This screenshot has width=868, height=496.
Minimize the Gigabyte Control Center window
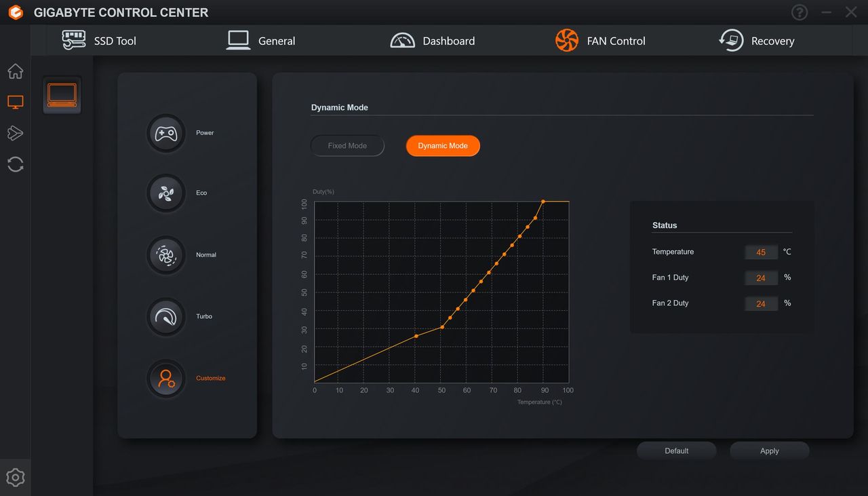826,12
